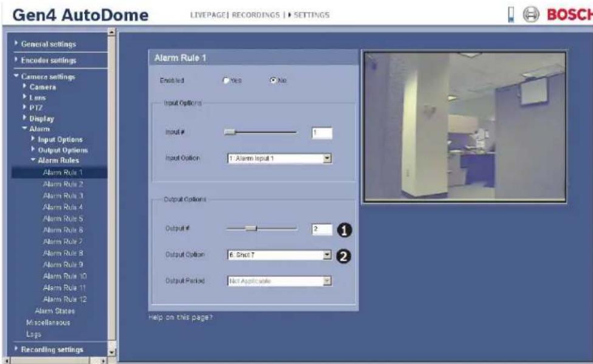Select Alarm Rule 2
The width and height of the screenshot is (593, 364).
[x=63, y=184]
